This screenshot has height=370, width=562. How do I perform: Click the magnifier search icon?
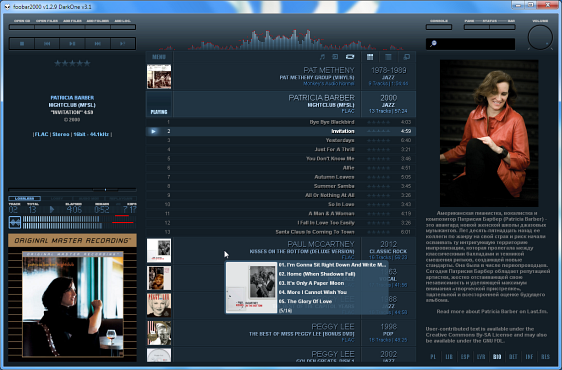click(433, 44)
